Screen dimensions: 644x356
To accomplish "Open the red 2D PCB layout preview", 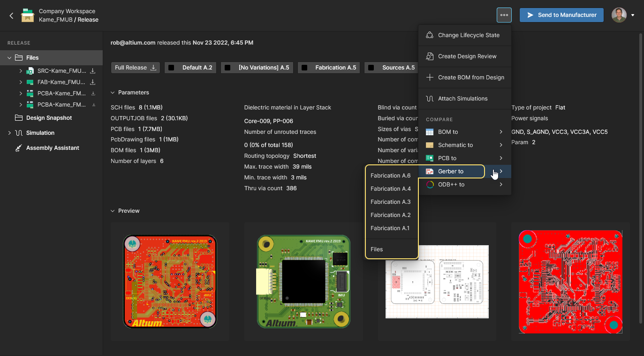I will tap(170, 281).
